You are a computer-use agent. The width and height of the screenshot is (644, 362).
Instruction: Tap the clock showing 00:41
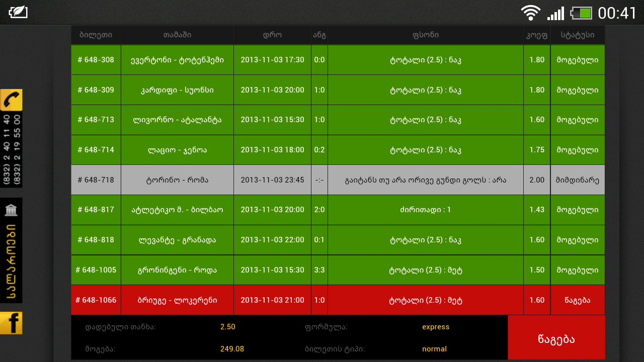(617, 13)
